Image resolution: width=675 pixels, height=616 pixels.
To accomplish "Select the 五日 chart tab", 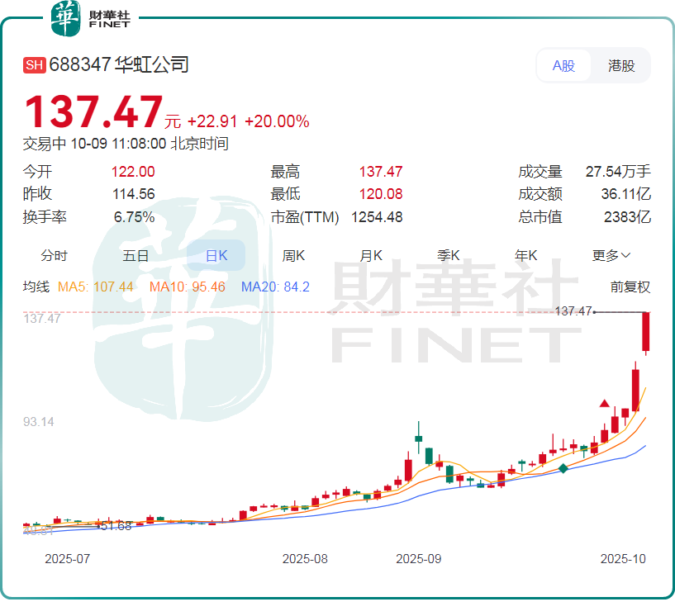I will (x=135, y=256).
